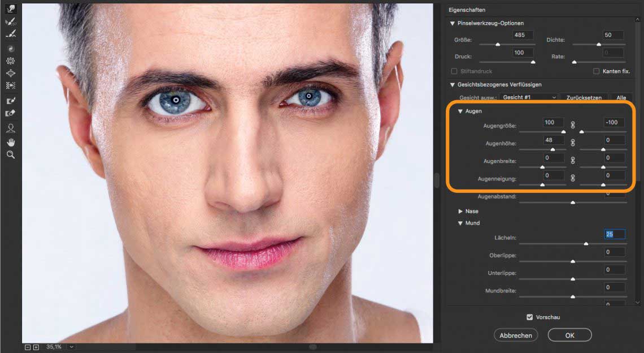Disable the Vorschau preview checkbox
Screen dimensions: 644x353
529,317
